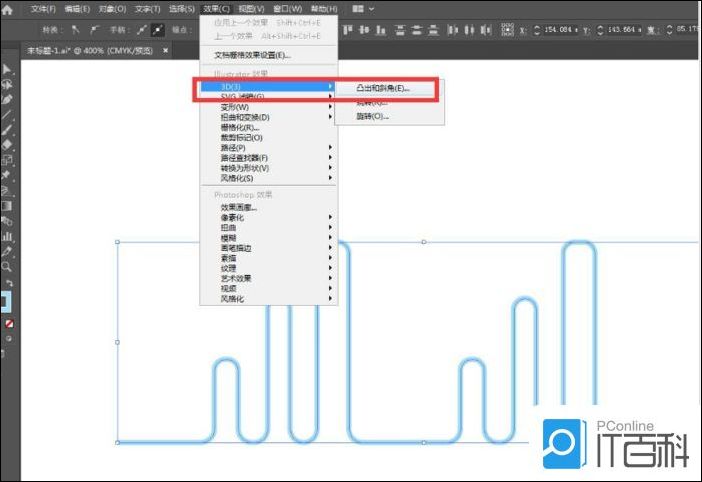The height and width of the screenshot is (482, 702).
Task: Select the Scale/transform tool in the toolbox
Action: coord(7,160)
